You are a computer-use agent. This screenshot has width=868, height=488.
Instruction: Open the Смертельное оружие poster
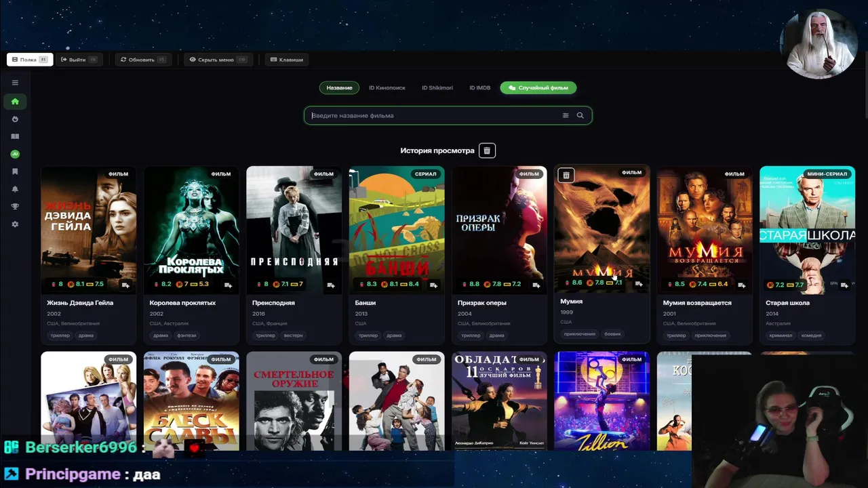294,401
